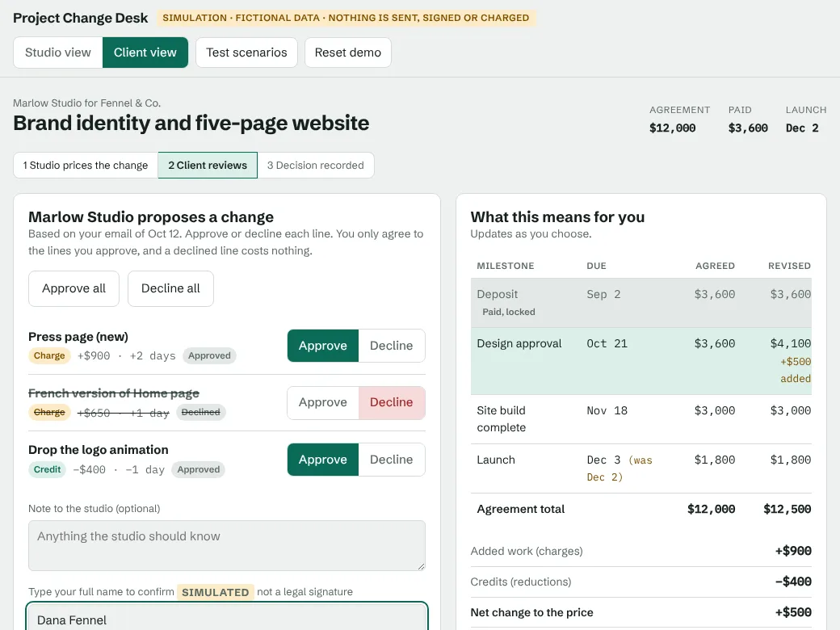Approve the French version of Home page
This screenshot has height=630, width=840.
pyautogui.click(x=323, y=402)
